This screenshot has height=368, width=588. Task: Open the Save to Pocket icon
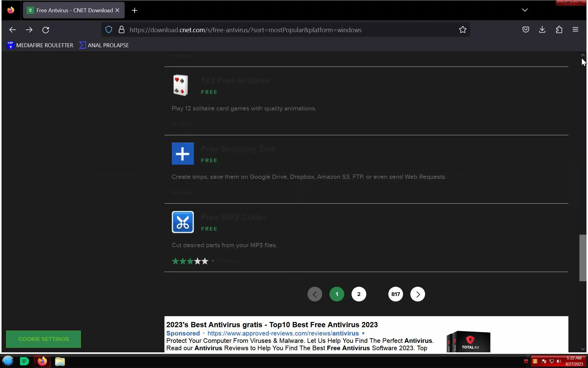click(x=526, y=30)
